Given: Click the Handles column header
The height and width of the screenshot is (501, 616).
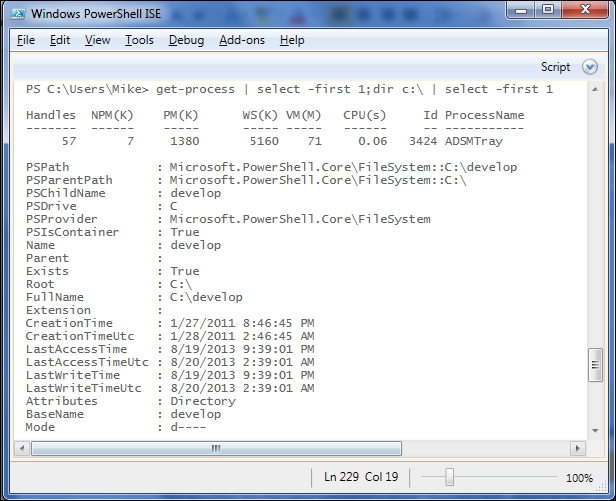Looking at the screenshot, I should coord(51,115).
